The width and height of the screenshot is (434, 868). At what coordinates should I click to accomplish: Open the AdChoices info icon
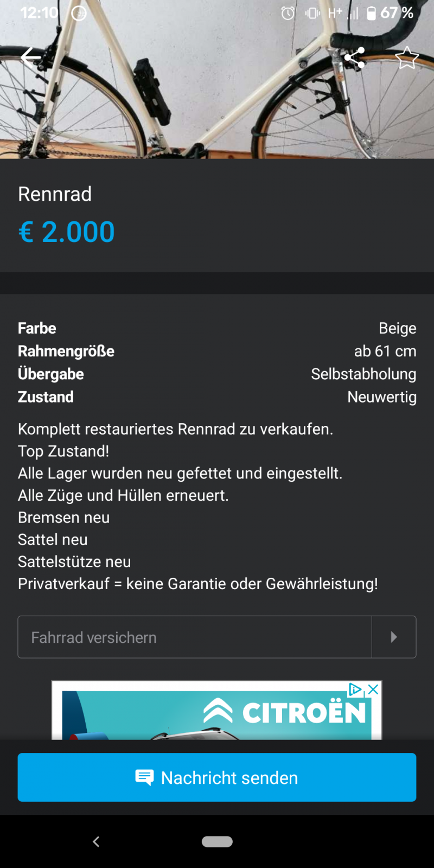[x=355, y=690]
